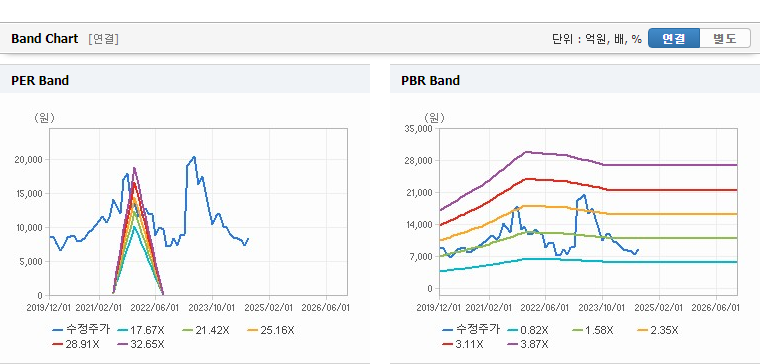The height and width of the screenshot is (364, 760).
Task: Toggle the 25.16X legend entry
Action: click(x=270, y=330)
